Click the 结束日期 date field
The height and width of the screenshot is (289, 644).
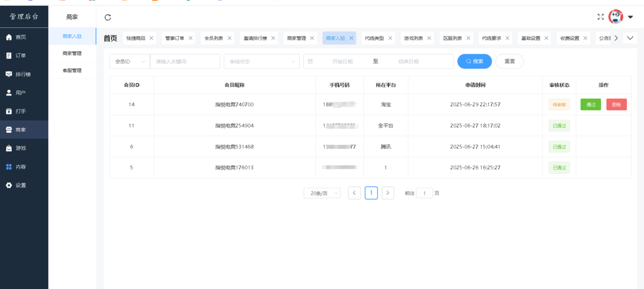(x=408, y=61)
